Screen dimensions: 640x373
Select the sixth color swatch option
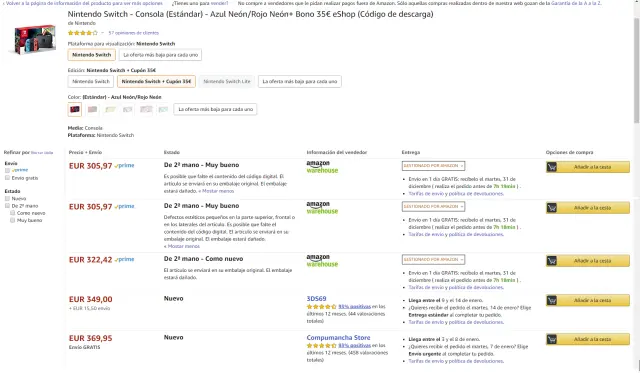(163, 109)
